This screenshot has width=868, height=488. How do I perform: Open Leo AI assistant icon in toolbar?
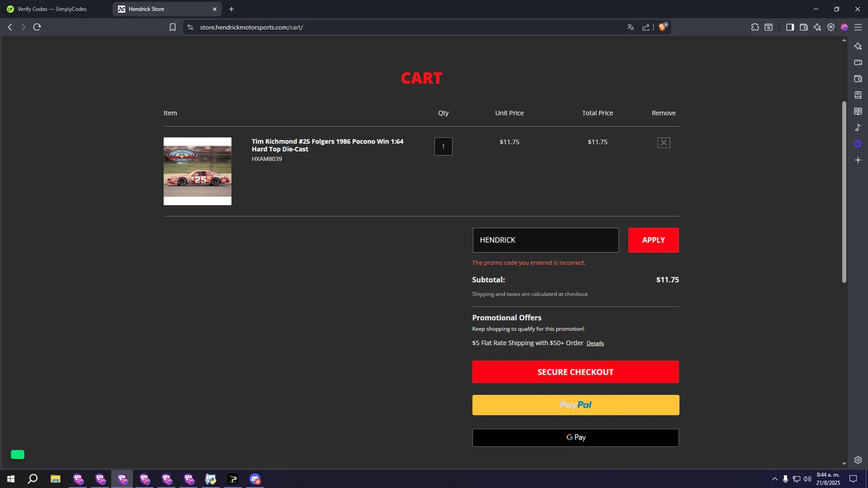click(817, 27)
